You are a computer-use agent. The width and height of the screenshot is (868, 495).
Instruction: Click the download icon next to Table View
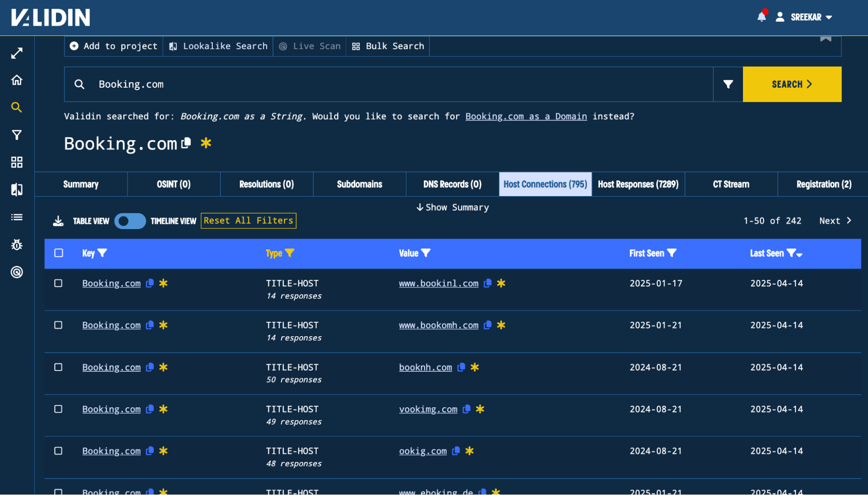coord(58,221)
